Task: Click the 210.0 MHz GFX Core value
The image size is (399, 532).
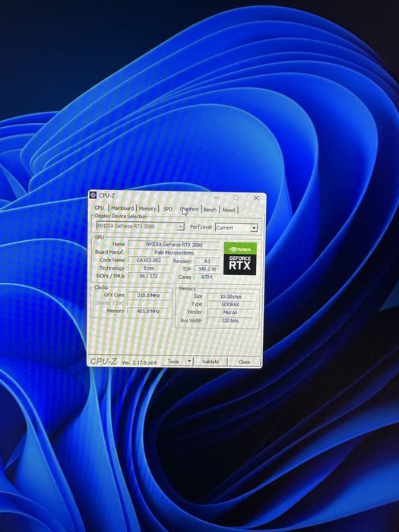Action: (x=148, y=296)
